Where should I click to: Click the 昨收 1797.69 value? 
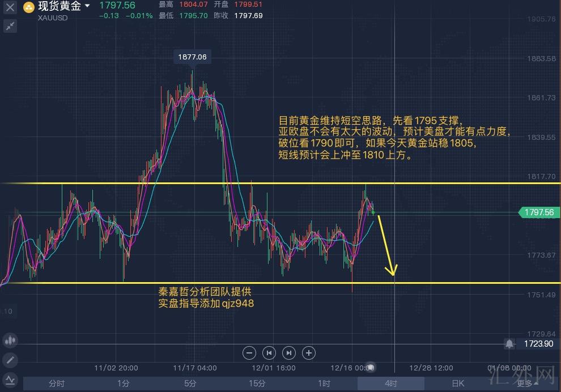pos(248,16)
